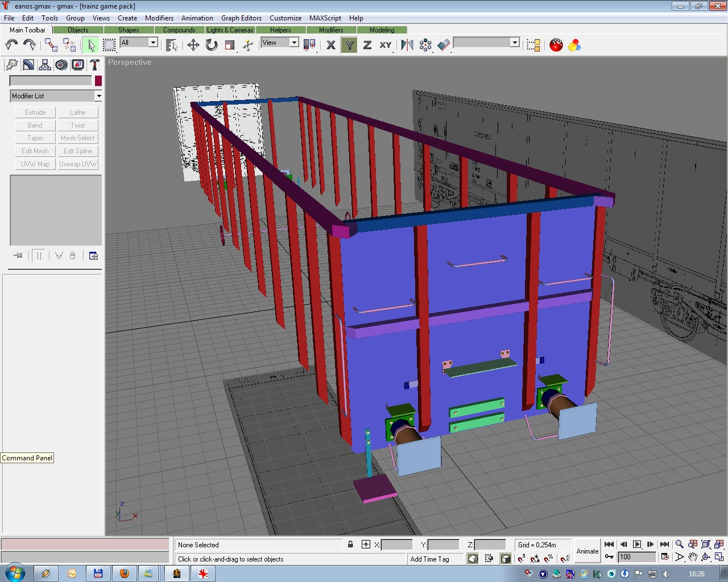Click Configure Modifier Sets icon
This screenshot has width=728, height=582.
pyautogui.click(x=93, y=256)
